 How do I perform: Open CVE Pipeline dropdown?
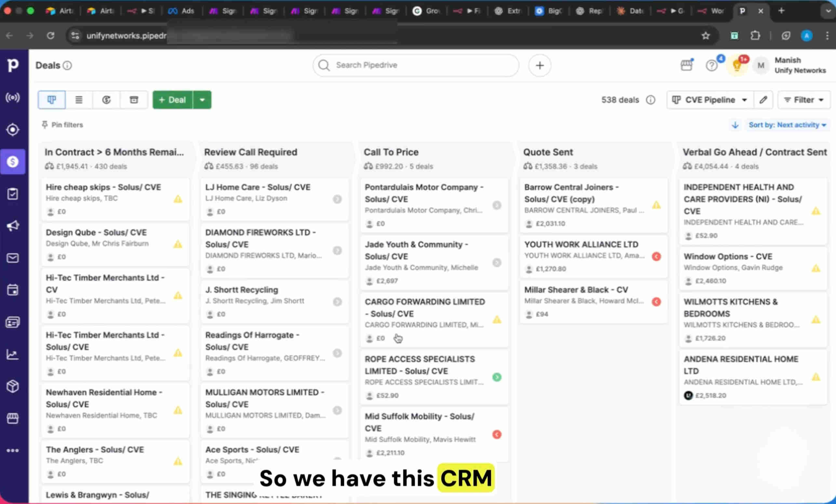point(710,100)
